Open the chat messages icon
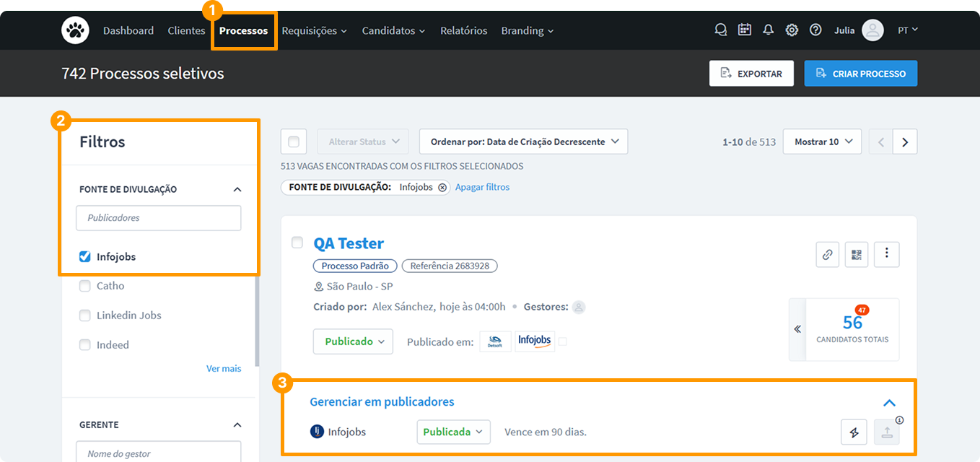 [x=720, y=30]
